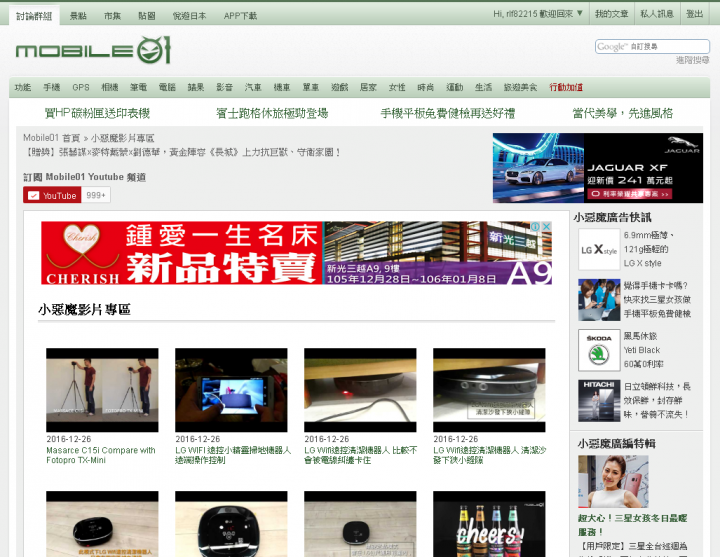Focus the Google custom search field
The image size is (720, 557).
click(x=652, y=46)
